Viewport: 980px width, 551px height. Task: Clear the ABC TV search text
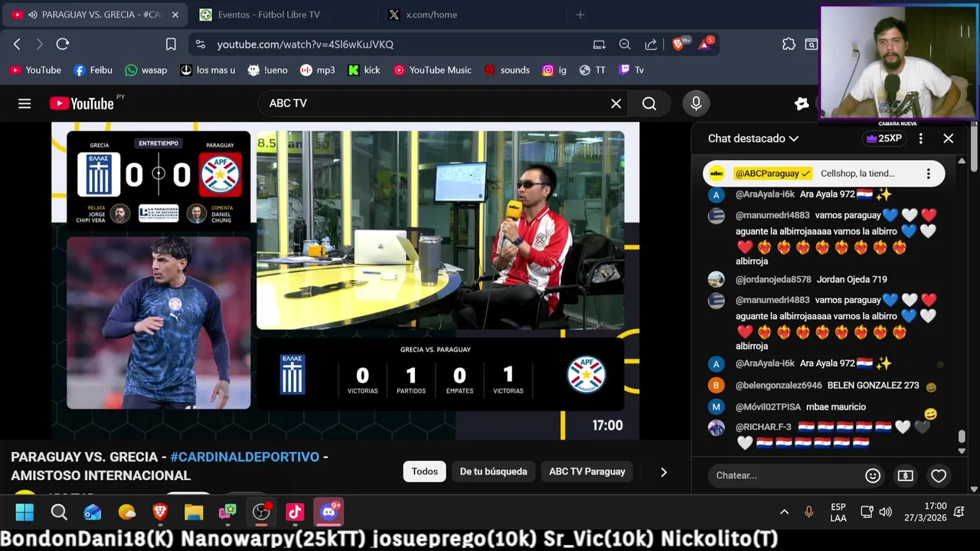pyautogui.click(x=616, y=103)
